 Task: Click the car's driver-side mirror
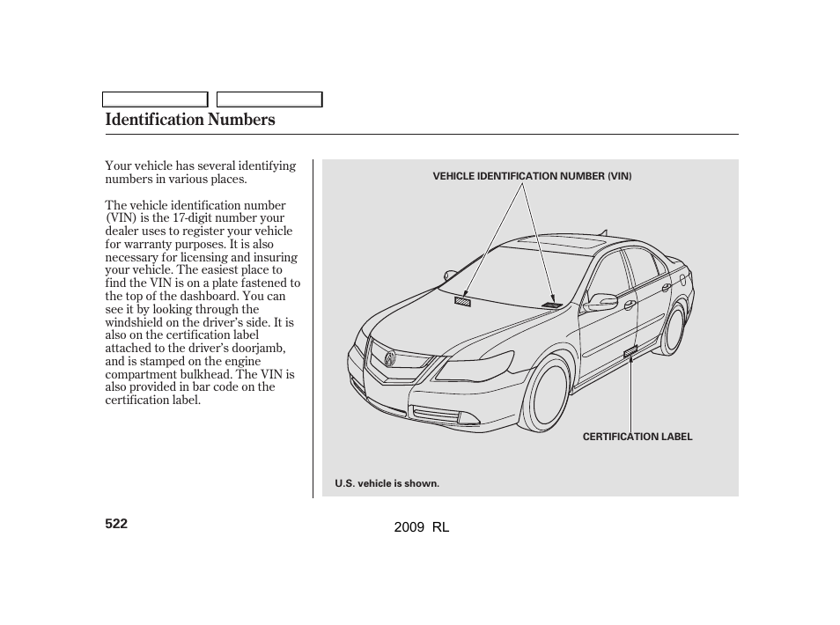[x=600, y=303]
